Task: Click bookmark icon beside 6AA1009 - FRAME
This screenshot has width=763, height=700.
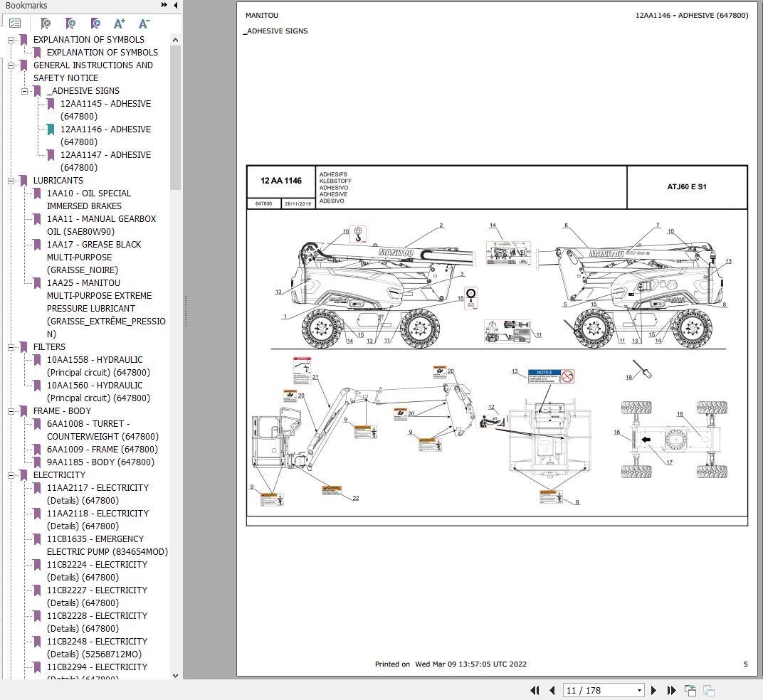Action: [37, 450]
